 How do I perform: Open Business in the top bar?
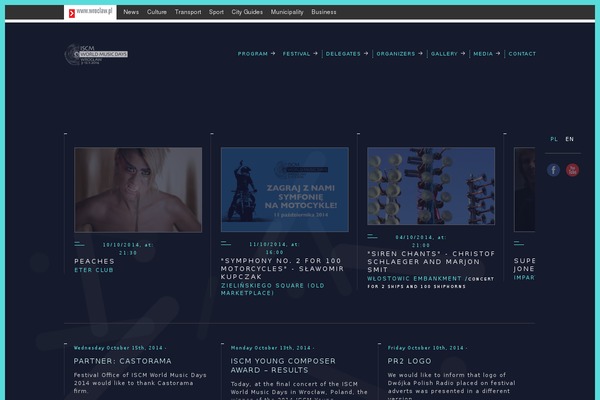click(x=324, y=12)
